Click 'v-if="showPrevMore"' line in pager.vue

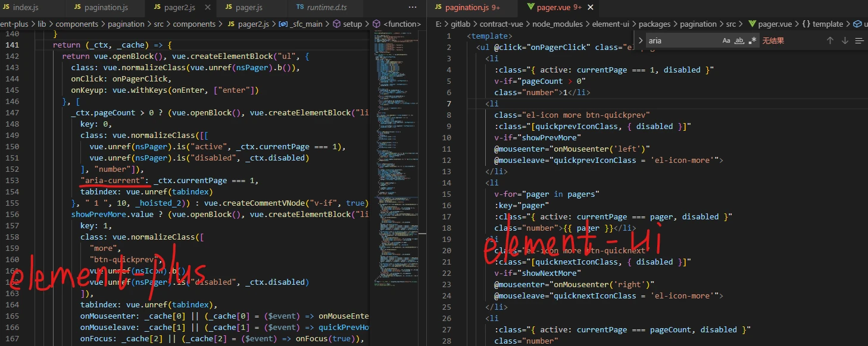(x=538, y=137)
